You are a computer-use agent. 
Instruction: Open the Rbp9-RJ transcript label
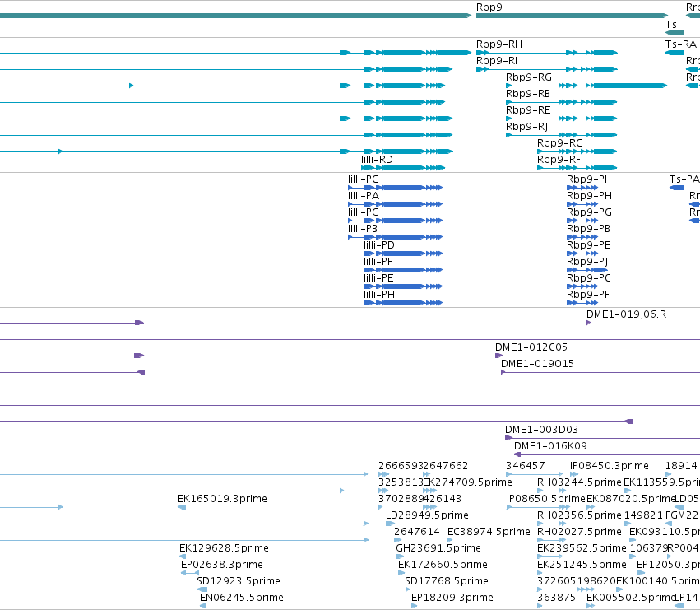pos(526,127)
